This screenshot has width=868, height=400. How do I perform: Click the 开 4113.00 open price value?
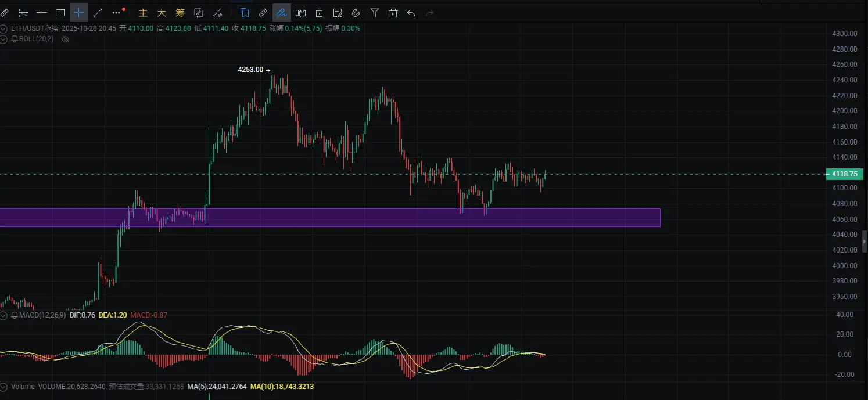coord(137,28)
